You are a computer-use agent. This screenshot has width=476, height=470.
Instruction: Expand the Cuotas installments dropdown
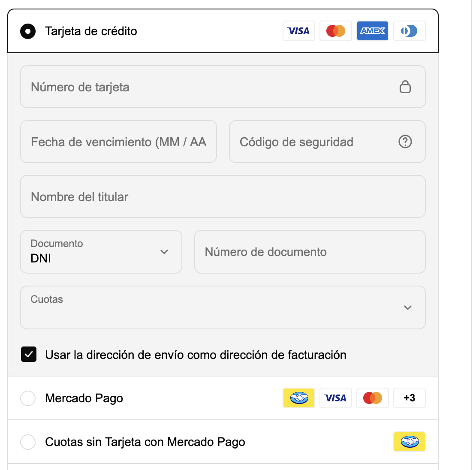pos(223,307)
